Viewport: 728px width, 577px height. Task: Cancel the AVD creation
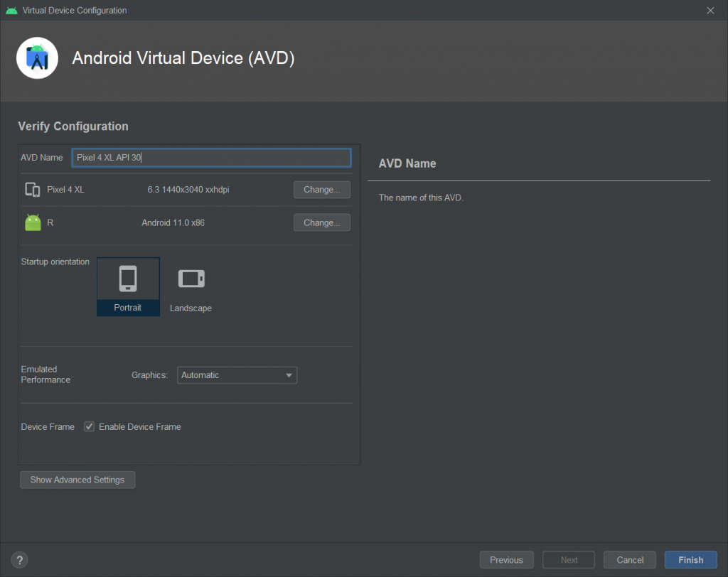tap(630, 560)
